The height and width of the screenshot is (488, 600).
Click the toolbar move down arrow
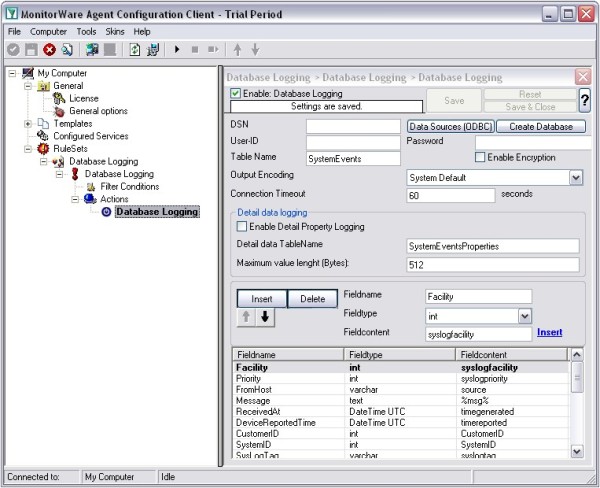click(x=255, y=49)
